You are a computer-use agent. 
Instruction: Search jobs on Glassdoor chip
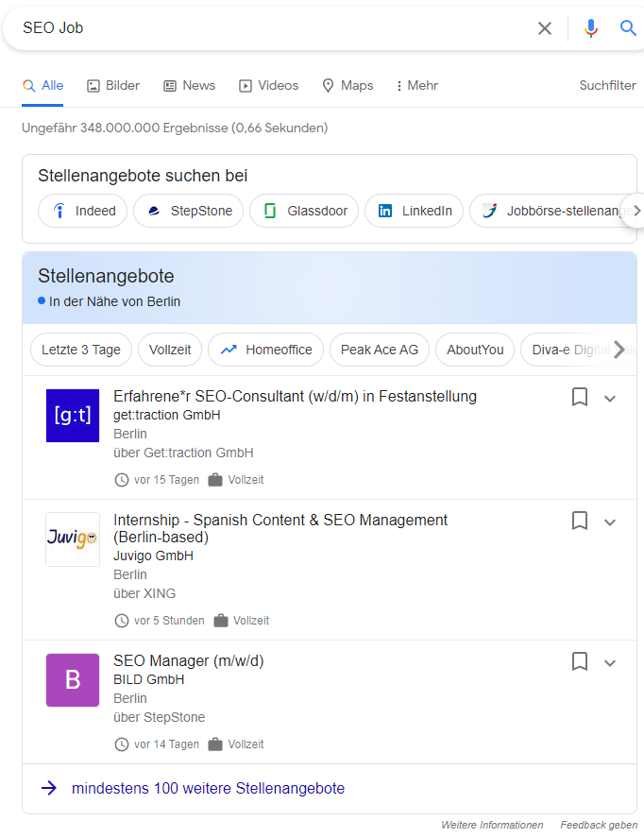[x=304, y=211]
